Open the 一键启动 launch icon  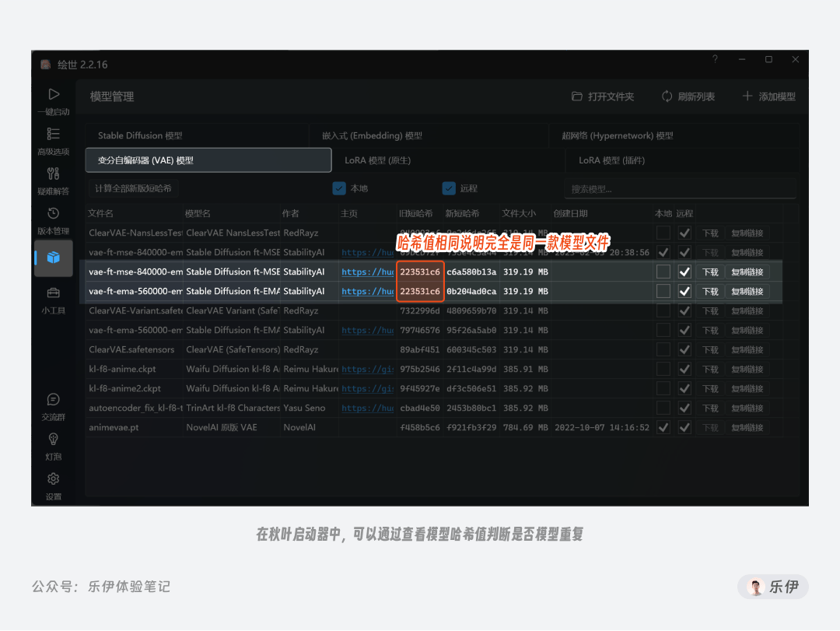point(54,95)
